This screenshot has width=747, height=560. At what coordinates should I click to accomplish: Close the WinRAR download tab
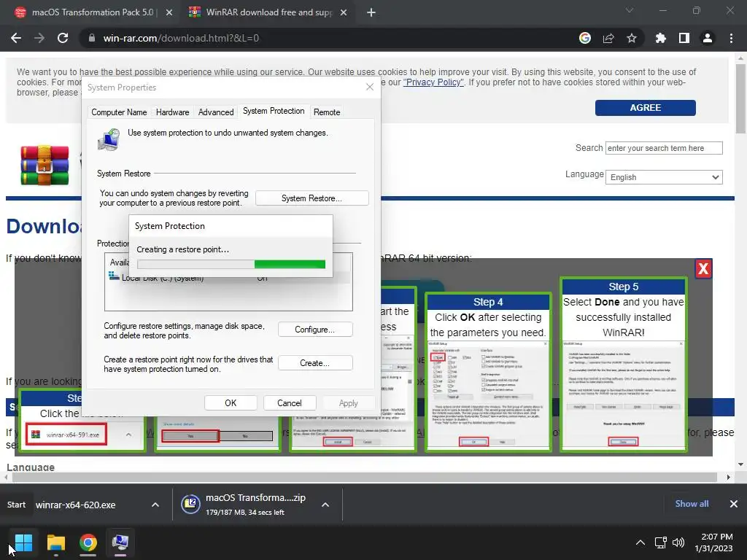344,12
